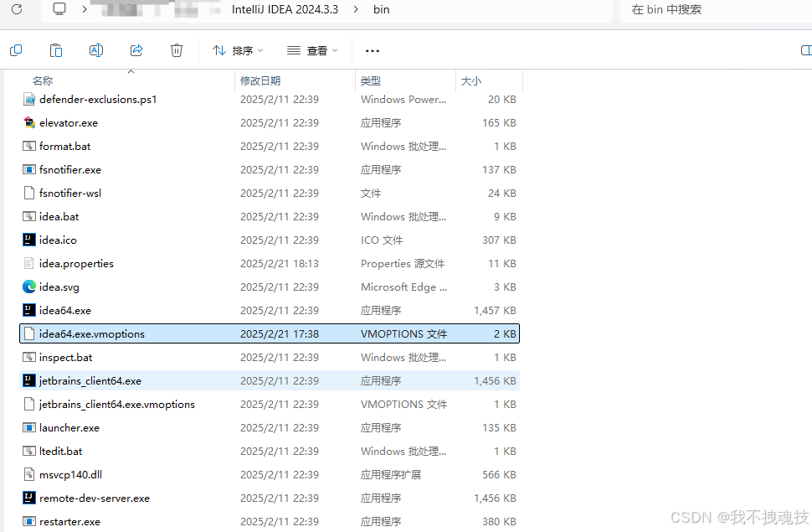
Task: Select the ltedit.bat file icon
Action: coord(29,451)
